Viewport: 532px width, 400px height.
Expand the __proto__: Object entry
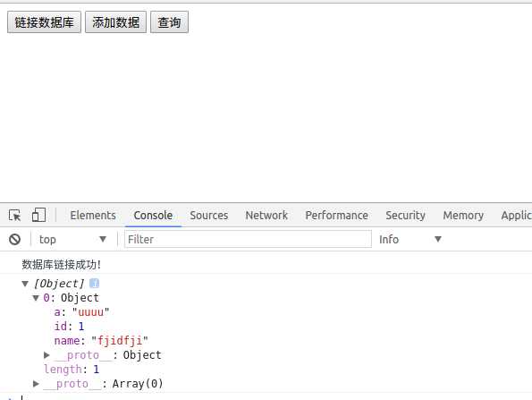[46, 355]
